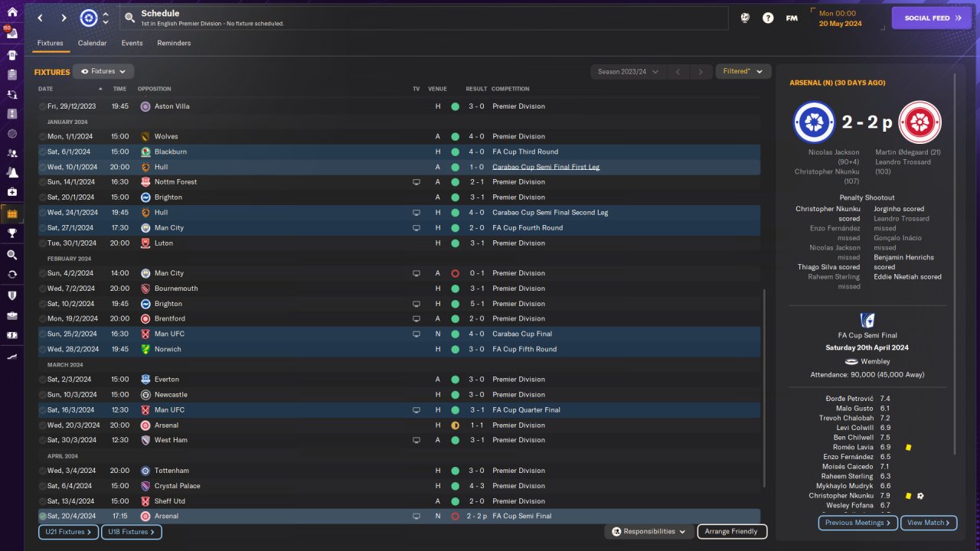Select the row circle for Man UFC 25/2/2024
The image size is (980, 551).
tap(43, 334)
